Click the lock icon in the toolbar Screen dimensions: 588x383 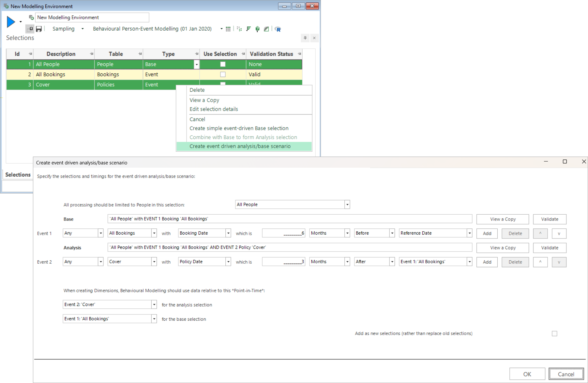[x=30, y=29]
